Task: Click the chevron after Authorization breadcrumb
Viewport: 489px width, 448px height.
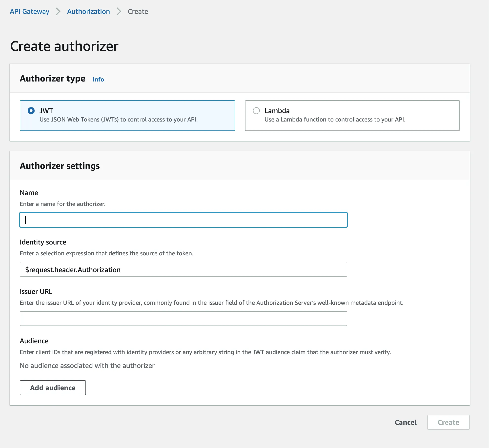Action: [x=119, y=11]
